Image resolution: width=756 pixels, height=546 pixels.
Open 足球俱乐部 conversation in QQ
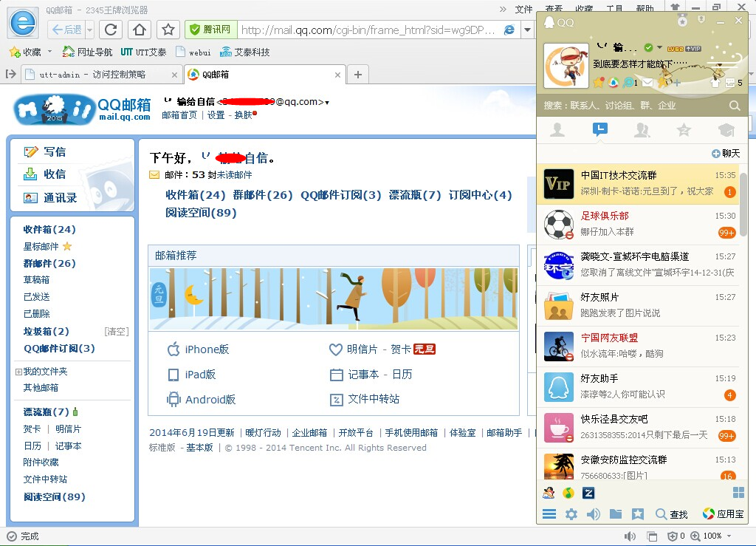(x=638, y=225)
